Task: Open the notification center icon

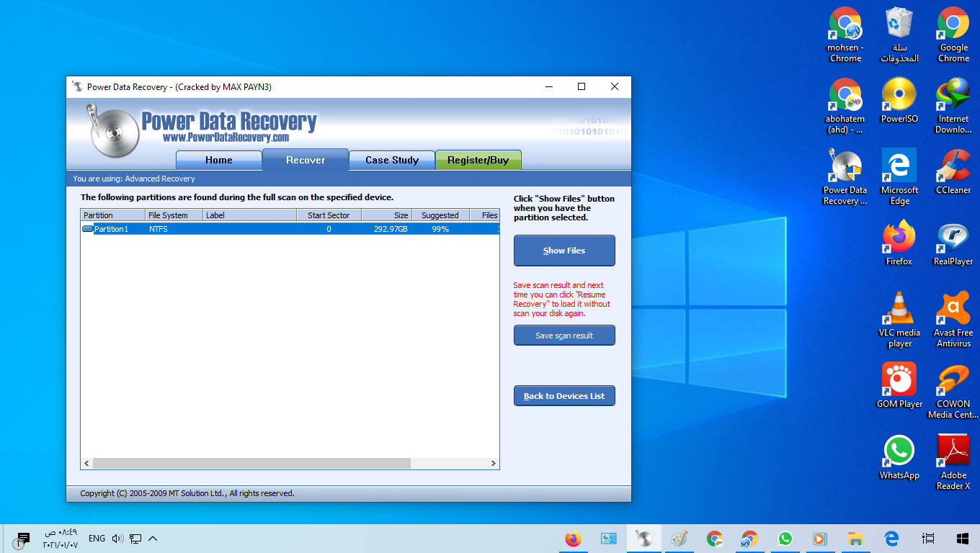Action: click(22, 539)
